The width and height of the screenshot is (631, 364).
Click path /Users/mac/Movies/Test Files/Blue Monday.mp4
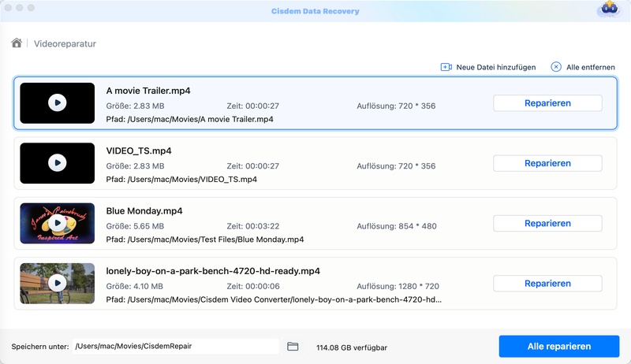tap(215, 240)
